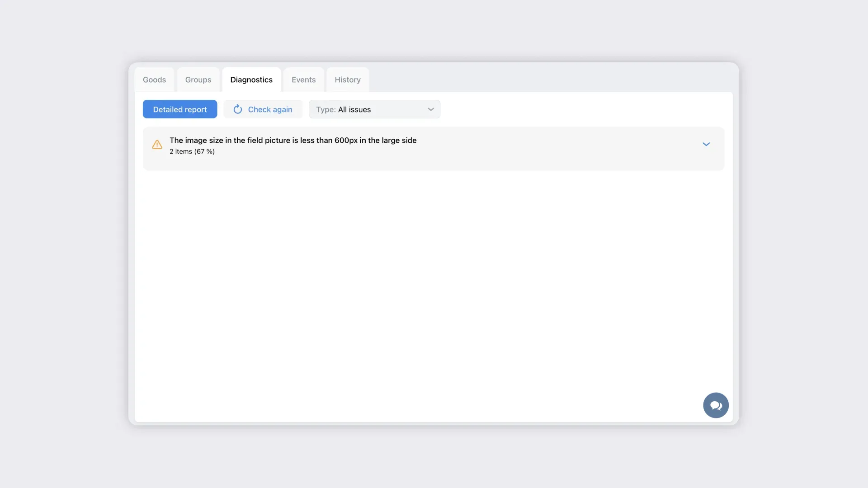Go to the Events tab
Image resolution: width=868 pixels, height=488 pixels.
303,80
